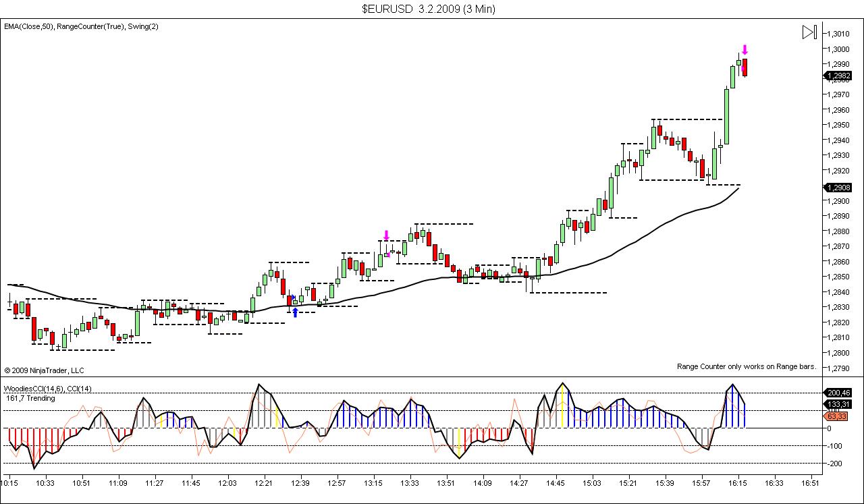
Task: Click the 16:33 time axis label
Action: pyautogui.click(x=774, y=483)
